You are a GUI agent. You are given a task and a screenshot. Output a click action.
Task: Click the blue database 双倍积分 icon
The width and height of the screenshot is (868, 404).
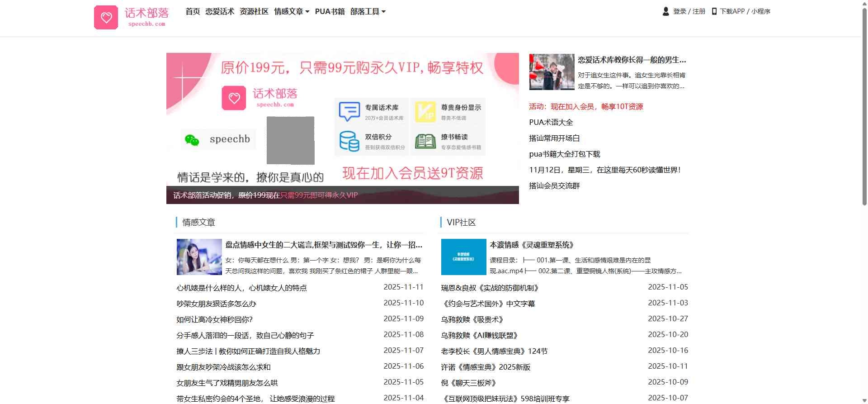pyautogui.click(x=349, y=141)
